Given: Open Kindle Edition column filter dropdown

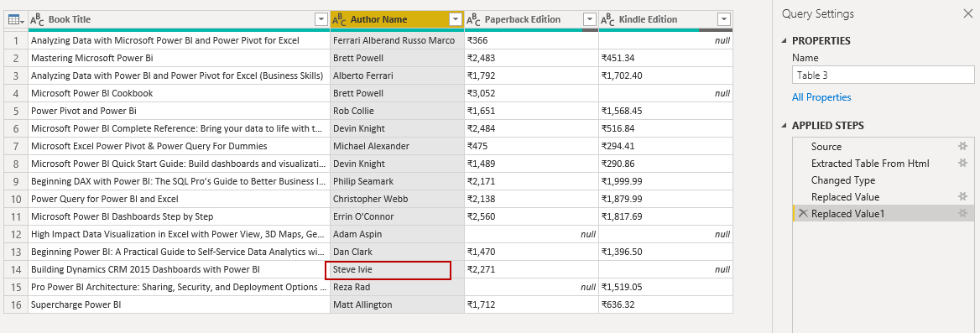Looking at the screenshot, I should [724, 20].
